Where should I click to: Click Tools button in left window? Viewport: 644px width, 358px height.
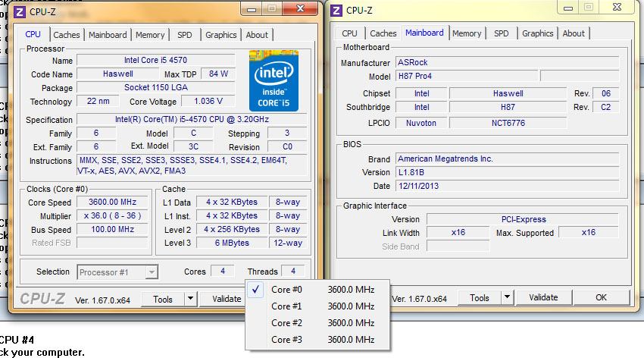[163, 300]
